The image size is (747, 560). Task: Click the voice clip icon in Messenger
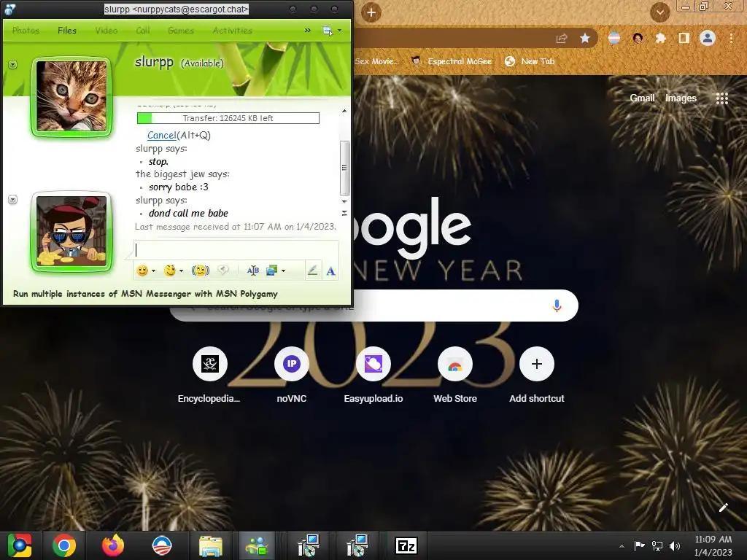pos(223,270)
